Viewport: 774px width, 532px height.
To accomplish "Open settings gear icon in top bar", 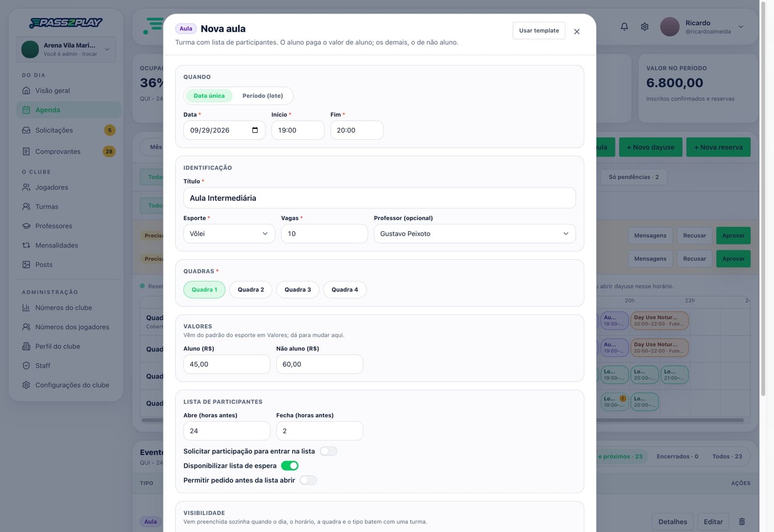I will point(645,27).
